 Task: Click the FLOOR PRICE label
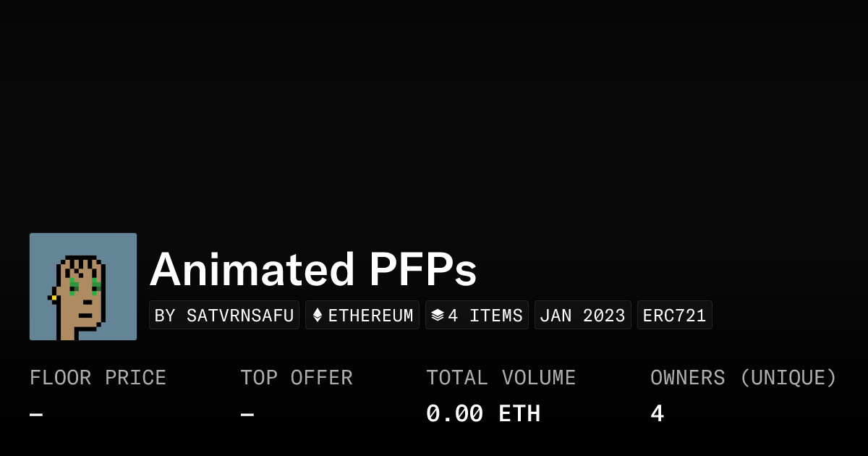98,378
